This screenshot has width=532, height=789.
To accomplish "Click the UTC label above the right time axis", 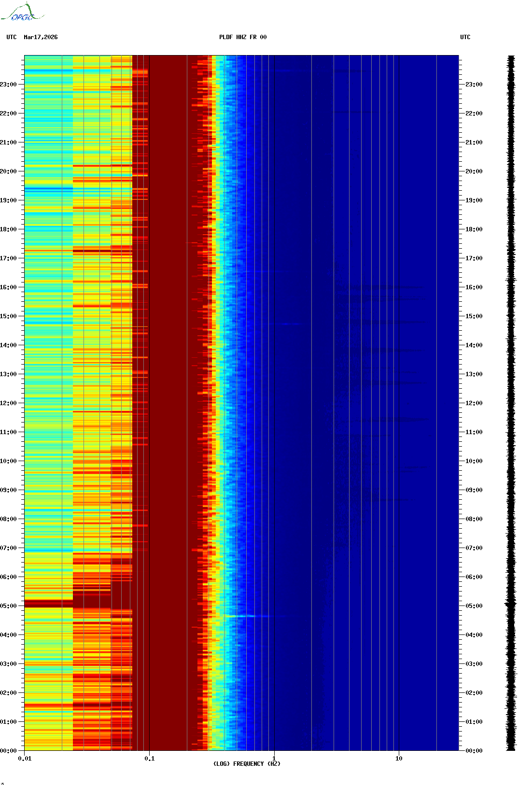I will [465, 37].
